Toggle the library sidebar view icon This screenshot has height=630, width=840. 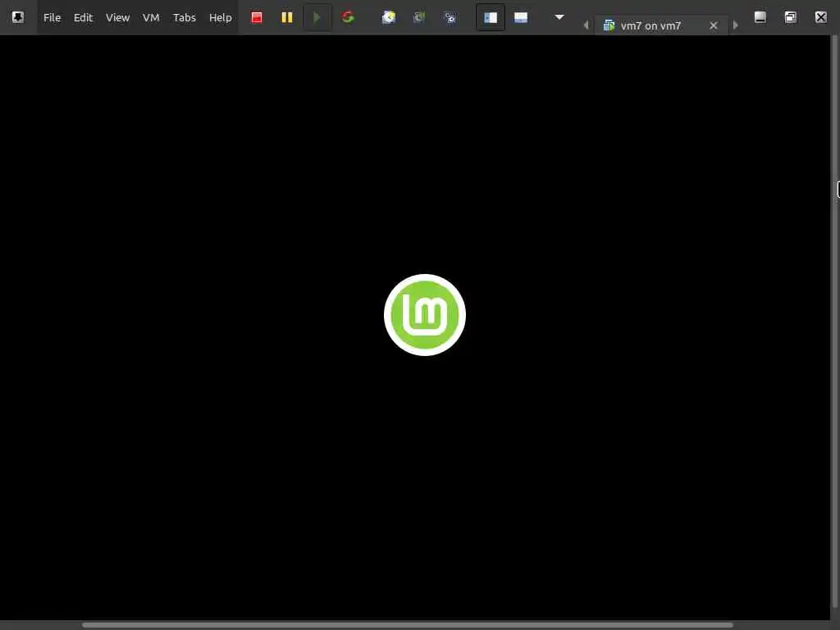[x=491, y=18]
